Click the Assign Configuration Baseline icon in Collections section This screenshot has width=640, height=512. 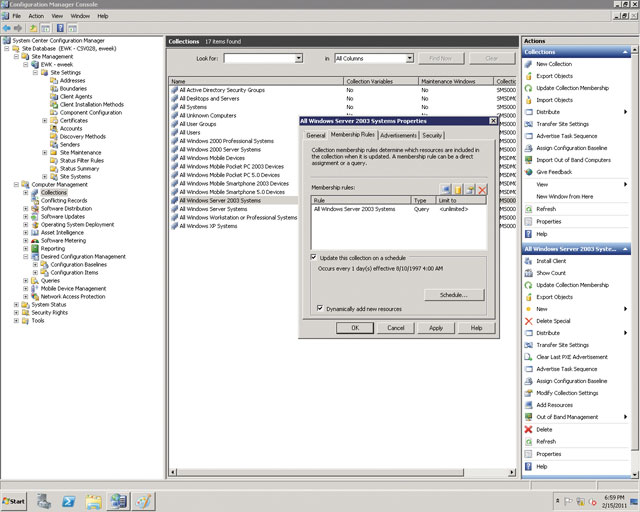(x=529, y=148)
